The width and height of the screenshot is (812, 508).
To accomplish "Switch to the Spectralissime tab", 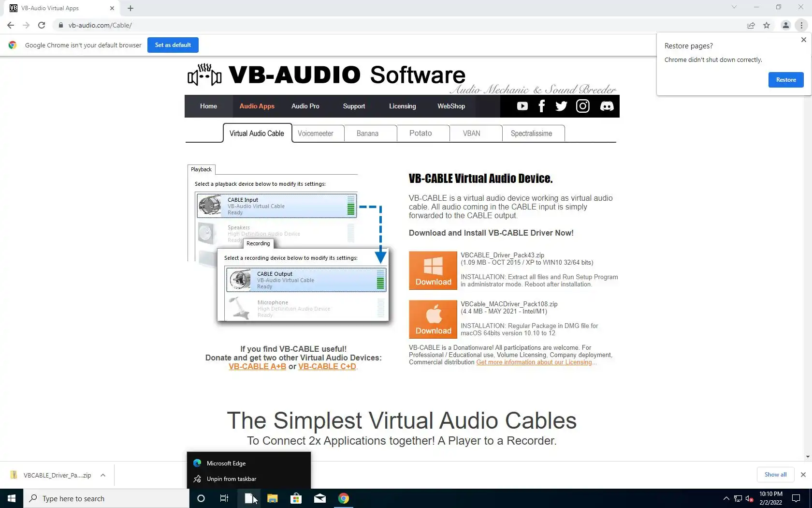I will 534,133.
